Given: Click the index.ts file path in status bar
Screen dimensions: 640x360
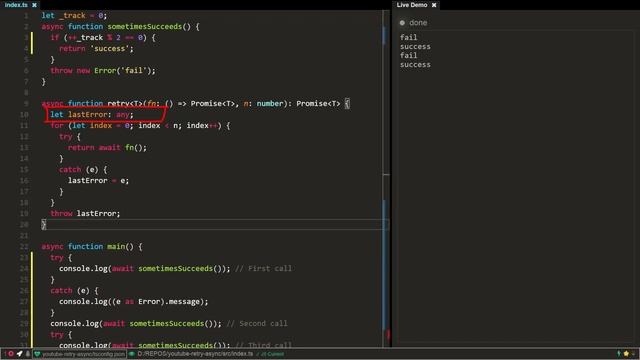Looking at the screenshot, I should (195, 354).
